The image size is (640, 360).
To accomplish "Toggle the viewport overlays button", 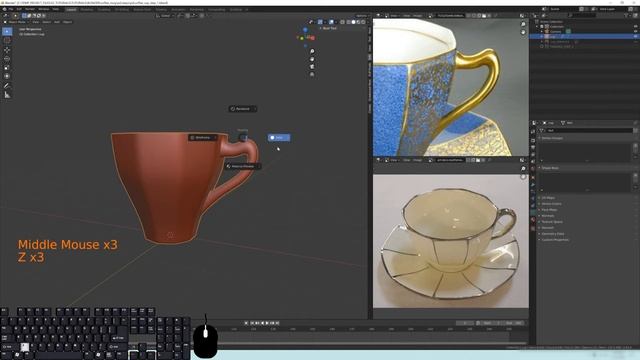I will pos(331,22).
